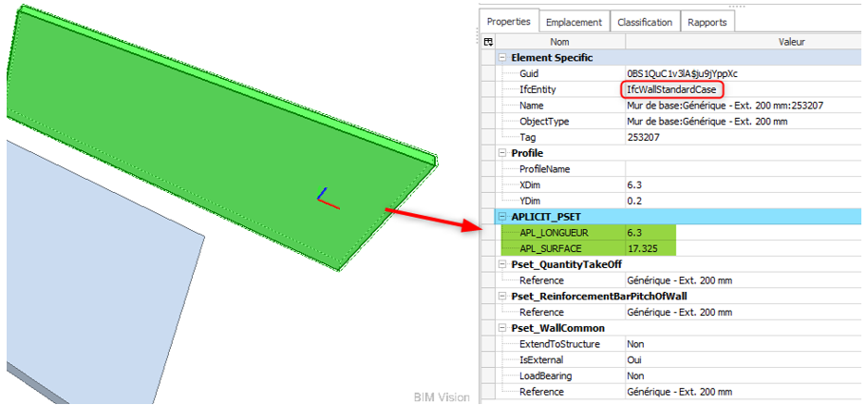Image resolution: width=868 pixels, height=405 pixels.
Task: Open the Rapports tab
Action: [707, 22]
